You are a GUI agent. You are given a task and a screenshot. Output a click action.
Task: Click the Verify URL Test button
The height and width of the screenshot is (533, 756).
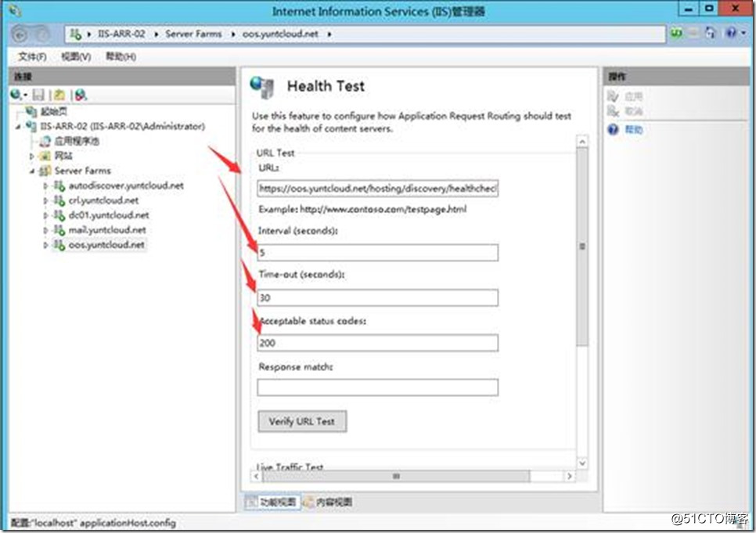(x=302, y=422)
